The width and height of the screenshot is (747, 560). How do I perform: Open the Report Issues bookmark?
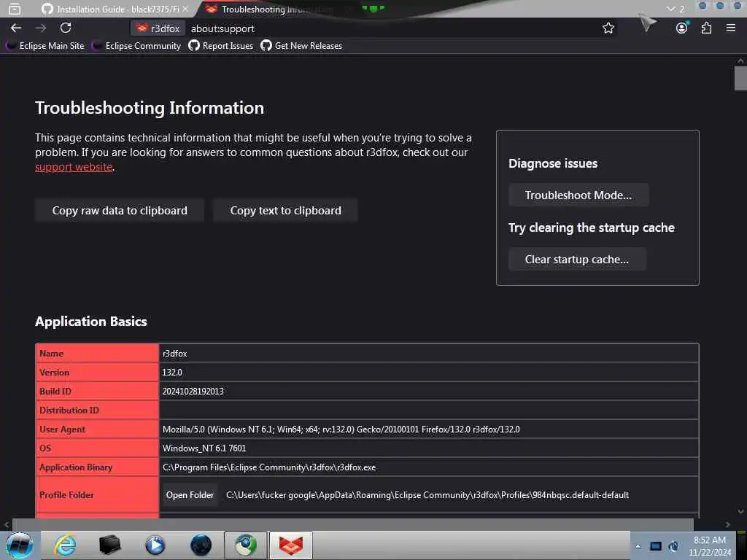[221, 46]
